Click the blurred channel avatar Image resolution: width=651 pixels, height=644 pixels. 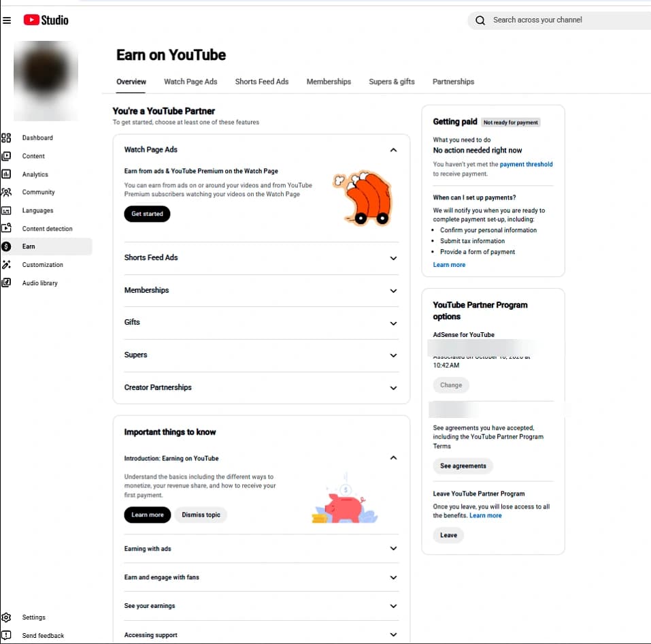46,80
